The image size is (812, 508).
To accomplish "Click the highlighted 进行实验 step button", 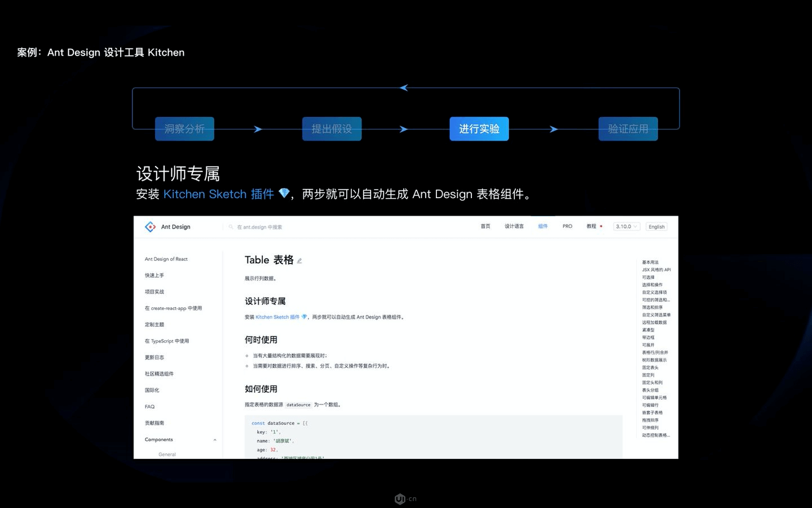I will [x=479, y=129].
